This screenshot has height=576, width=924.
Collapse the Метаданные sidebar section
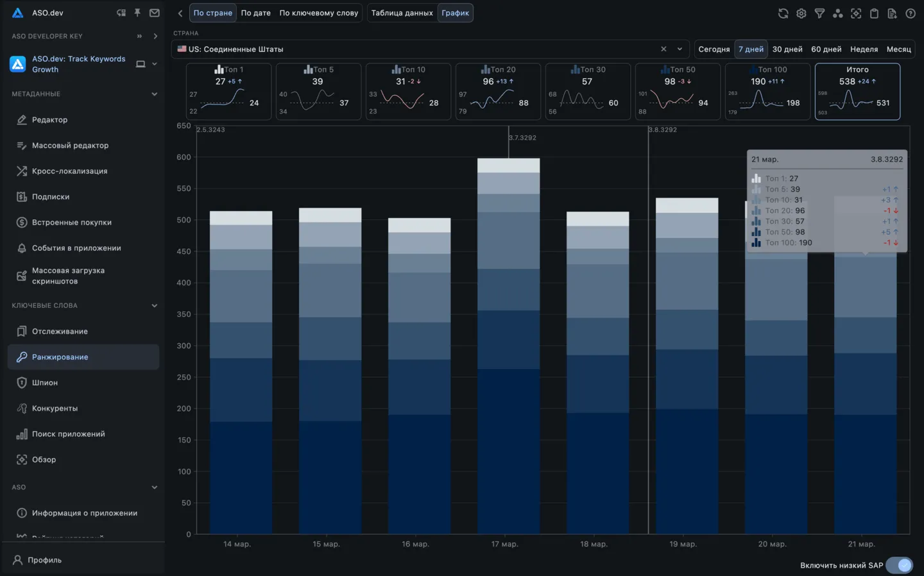pyautogui.click(x=154, y=94)
